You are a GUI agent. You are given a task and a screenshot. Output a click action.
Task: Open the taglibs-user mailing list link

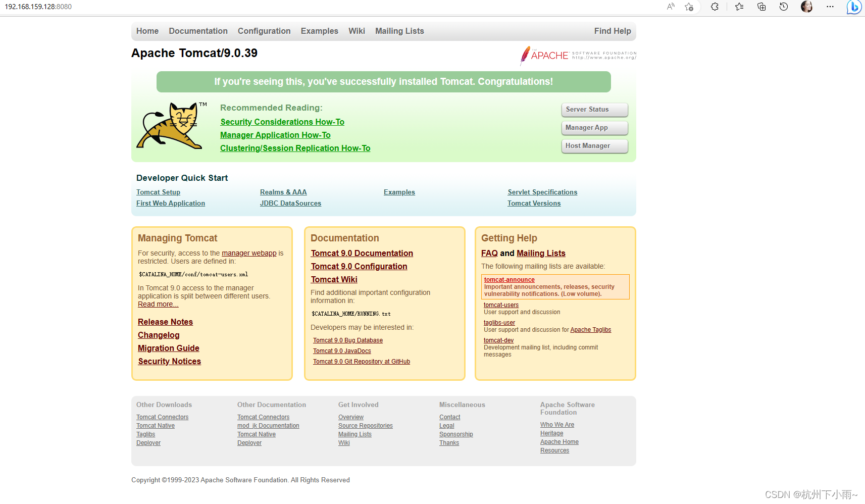pos(499,323)
